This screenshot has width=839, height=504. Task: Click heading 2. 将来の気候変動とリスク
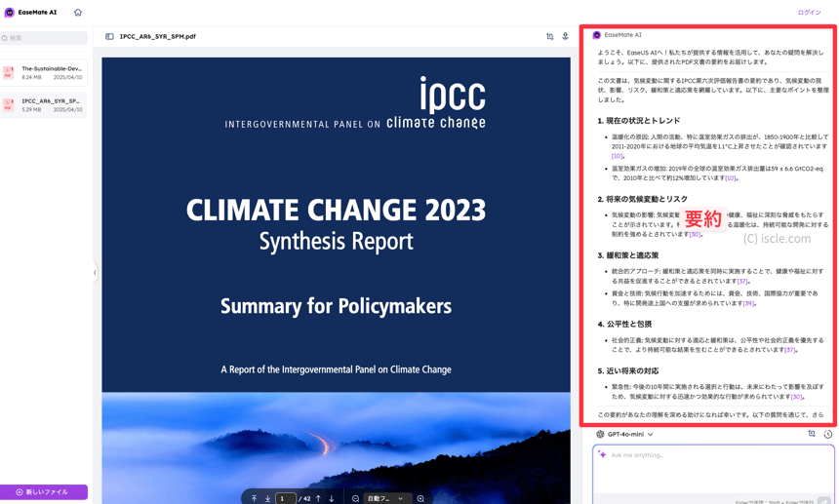pyautogui.click(x=642, y=199)
